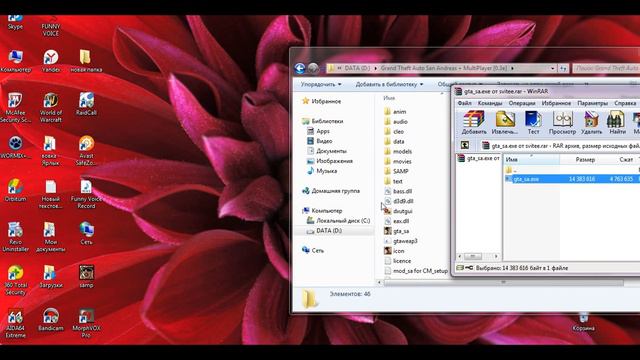Open the RaidCall desktop shortcut

(x=86, y=104)
